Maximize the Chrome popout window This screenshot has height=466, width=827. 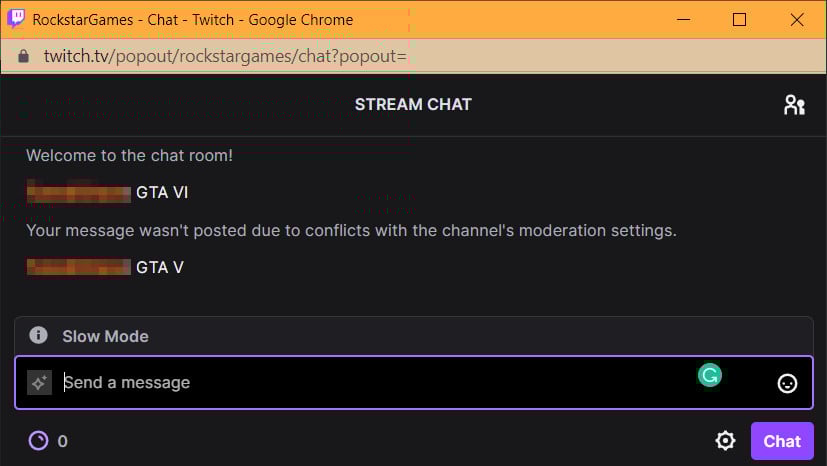point(739,20)
